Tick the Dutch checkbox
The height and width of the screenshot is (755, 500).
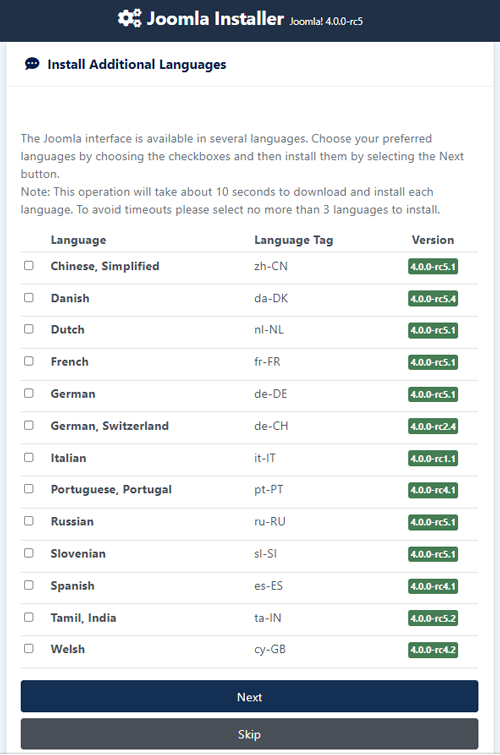pos(29,329)
